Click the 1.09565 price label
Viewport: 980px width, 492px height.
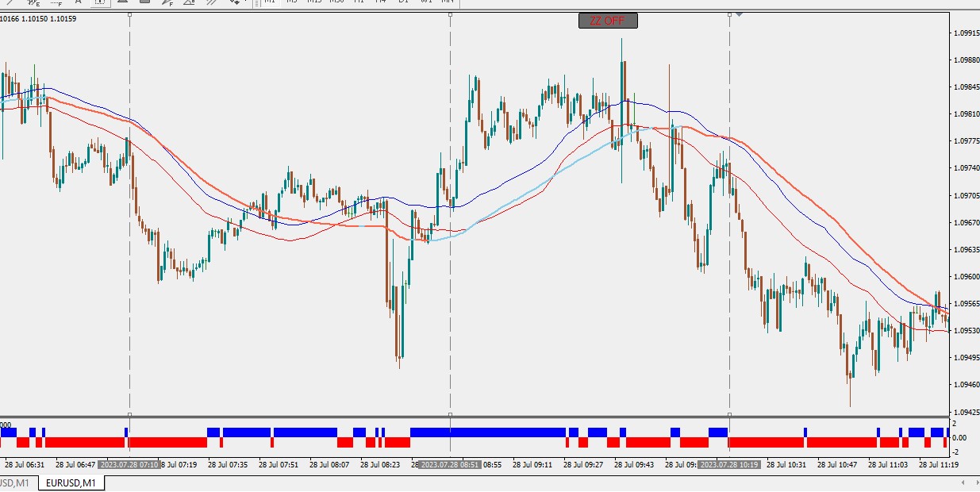click(x=965, y=304)
